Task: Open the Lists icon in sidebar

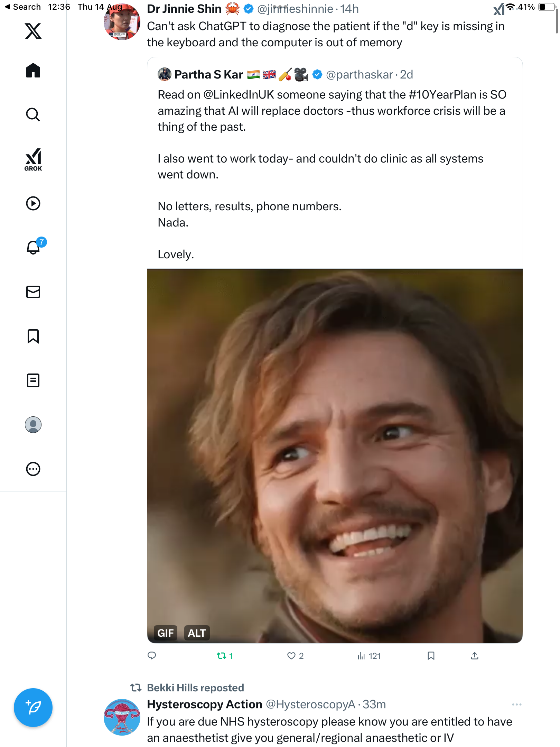Action: pos(33,380)
